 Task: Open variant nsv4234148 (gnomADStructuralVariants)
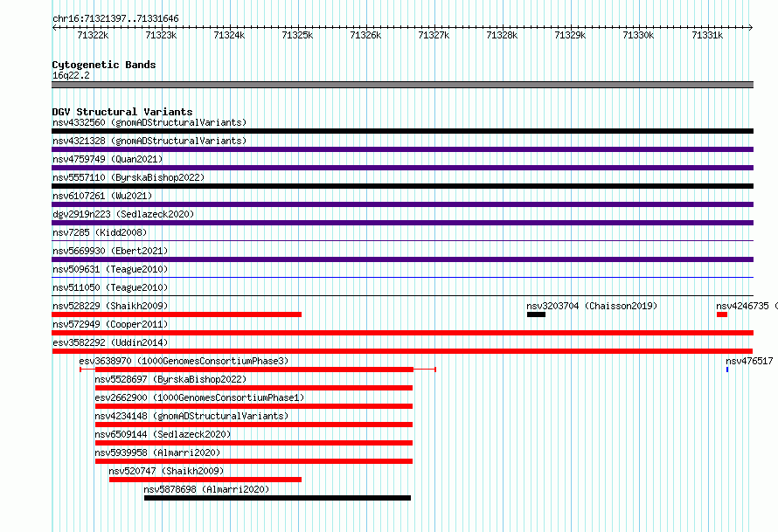[x=191, y=416]
